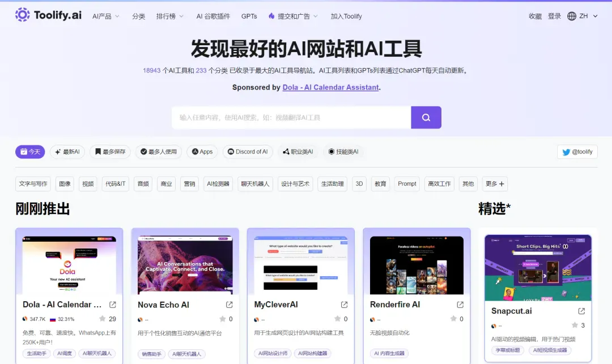
Task: Select the Discord of AI filter
Action: pyautogui.click(x=248, y=152)
